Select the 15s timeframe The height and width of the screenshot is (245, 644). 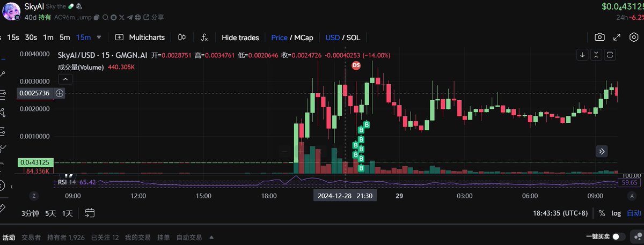13,38
